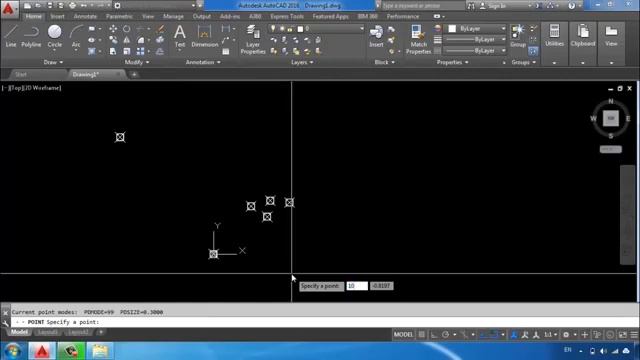
Task: Click the Mirror tool icon
Action: [x=127, y=40]
